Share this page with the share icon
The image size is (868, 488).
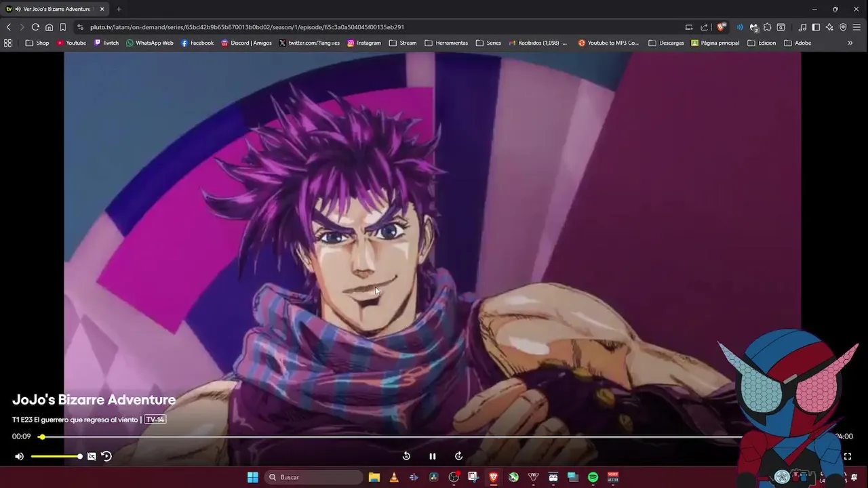pyautogui.click(x=704, y=27)
